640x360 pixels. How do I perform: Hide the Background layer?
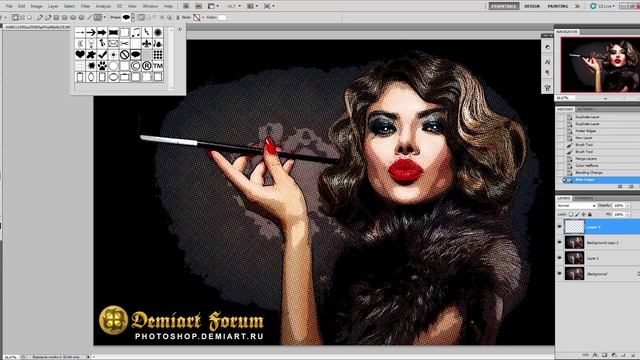click(x=560, y=273)
